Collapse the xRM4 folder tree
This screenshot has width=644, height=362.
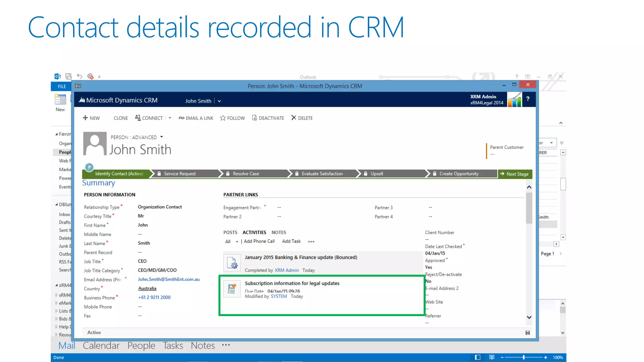(x=56, y=285)
